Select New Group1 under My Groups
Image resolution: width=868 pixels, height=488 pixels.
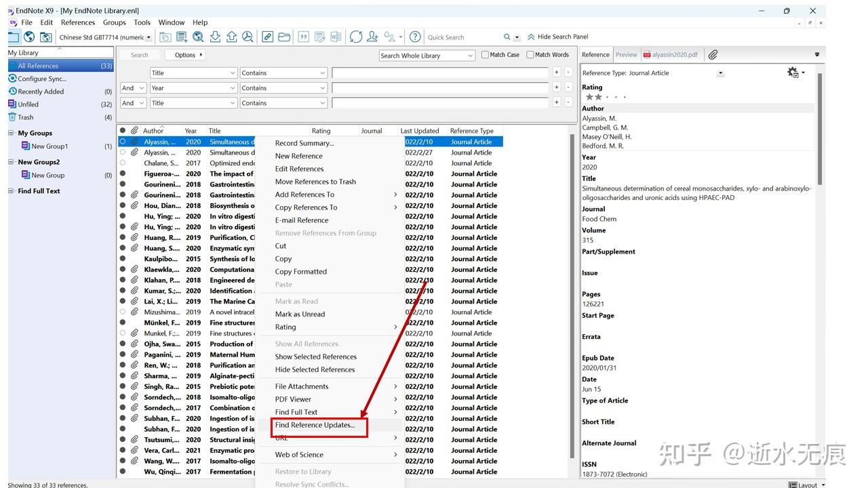click(50, 146)
